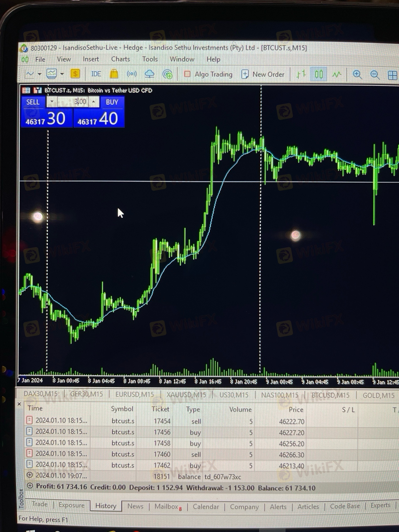Click the BUY one-click trading button
This screenshot has width=399, height=532.
point(112,102)
